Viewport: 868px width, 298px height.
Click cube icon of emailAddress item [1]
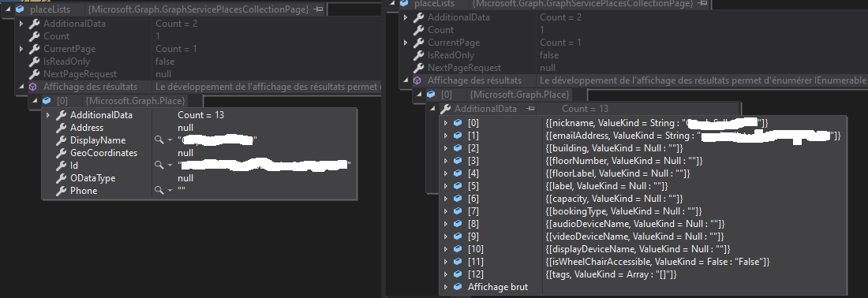pos(457,136)
